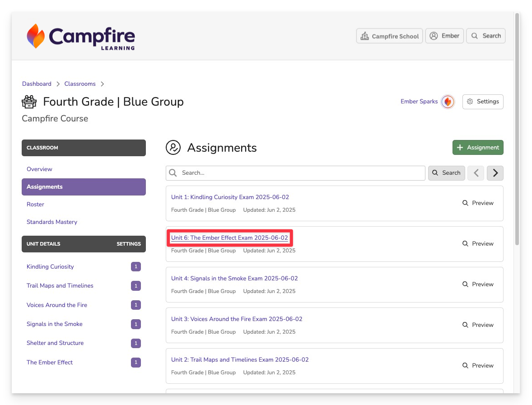Go to the Dashboard breadcrumb
Viewport: 532px width, 405px height.
pos(37,84)
